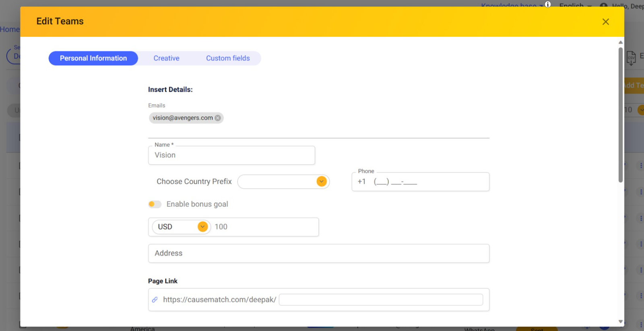The height and width of the screenshot is (331, 644).
Task: Click the CSV export icon behind the dialog
Action: [631, 58]
